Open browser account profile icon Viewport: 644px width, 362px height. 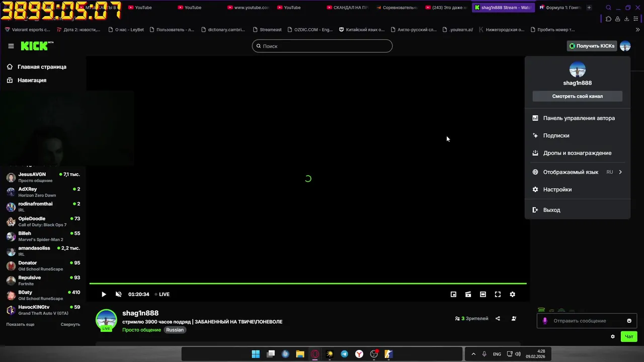(x=617, y=19)
